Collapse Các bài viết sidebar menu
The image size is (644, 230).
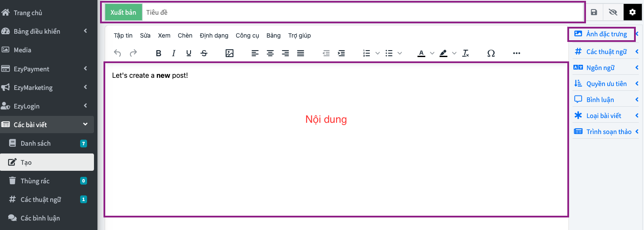coord(47,125)
